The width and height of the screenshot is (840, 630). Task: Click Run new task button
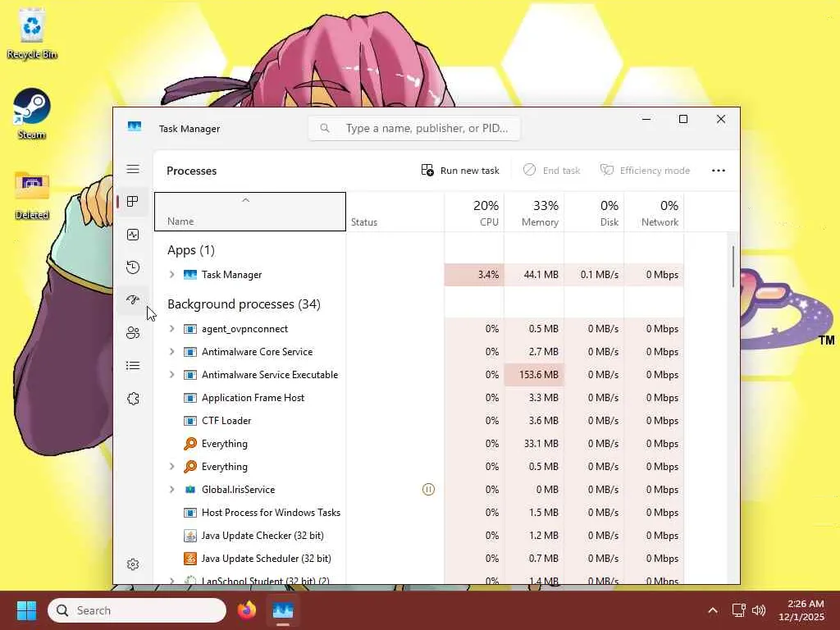pyautogui.click(x=460, y=171)
